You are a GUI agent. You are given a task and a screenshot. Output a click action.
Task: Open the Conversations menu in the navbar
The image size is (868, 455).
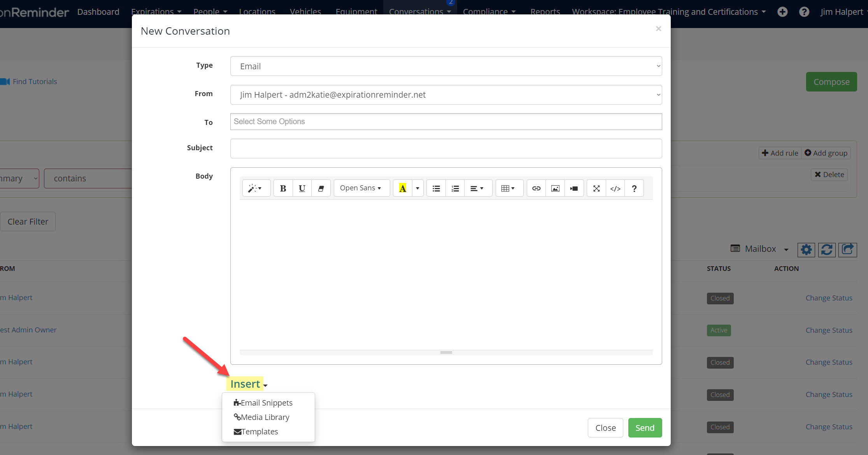(x=417, y=11)
